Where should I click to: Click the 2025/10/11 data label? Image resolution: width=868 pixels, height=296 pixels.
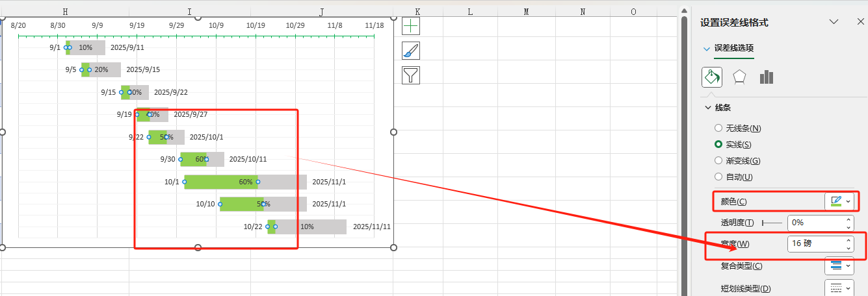pyautogui.click(x=248, y=159)
